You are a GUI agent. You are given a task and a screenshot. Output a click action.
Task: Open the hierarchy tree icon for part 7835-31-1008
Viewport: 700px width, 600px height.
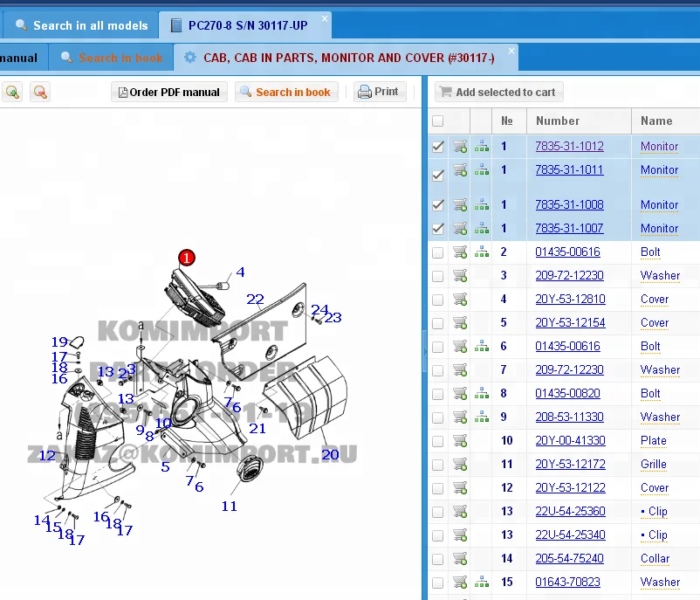(x=482, y=205)
